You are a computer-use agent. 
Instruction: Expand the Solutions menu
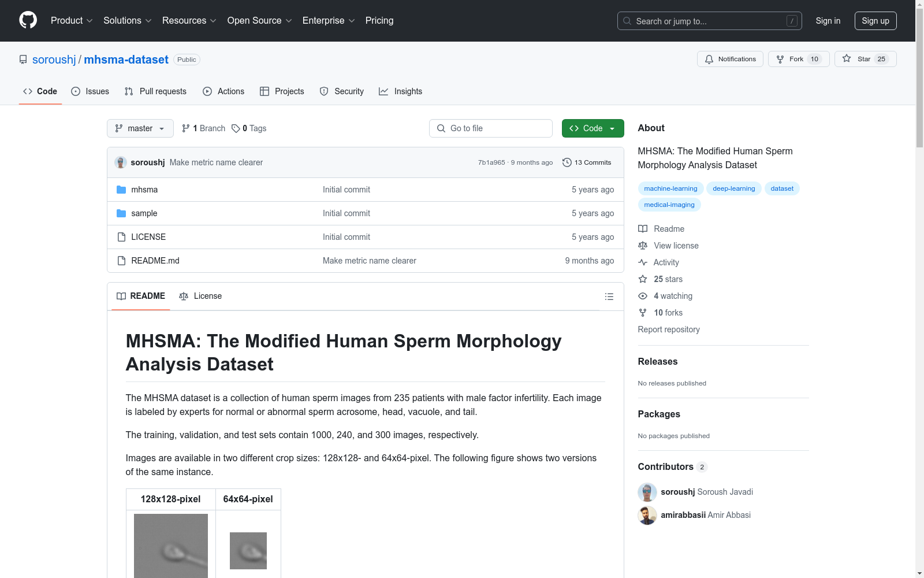[x=128, y=21]
